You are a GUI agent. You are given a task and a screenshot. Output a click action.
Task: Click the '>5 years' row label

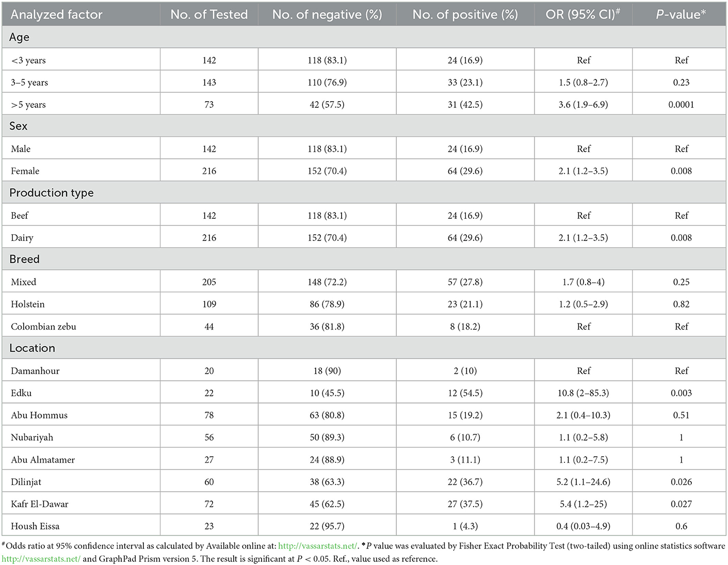28,105
